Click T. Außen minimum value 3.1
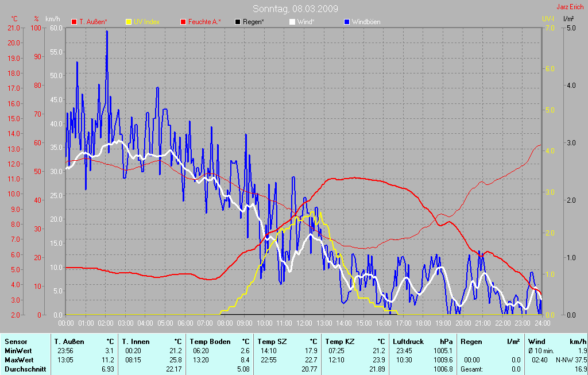The image size is (588, 375). (110, 351)
